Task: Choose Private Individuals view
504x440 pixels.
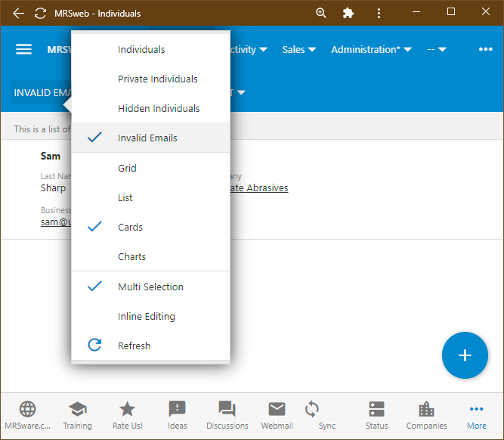Action: coord(150,79)
